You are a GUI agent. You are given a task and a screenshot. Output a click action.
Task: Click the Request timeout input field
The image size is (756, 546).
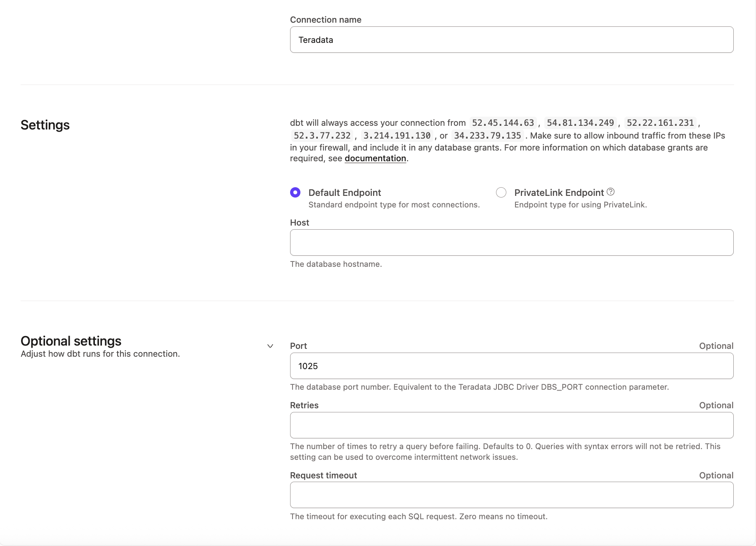512,495
